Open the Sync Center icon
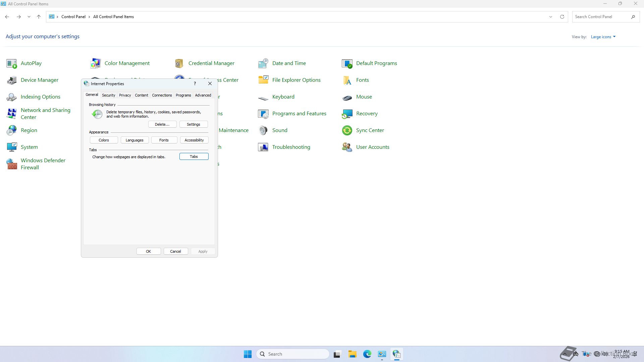The image size is (644, 362). 347,130
